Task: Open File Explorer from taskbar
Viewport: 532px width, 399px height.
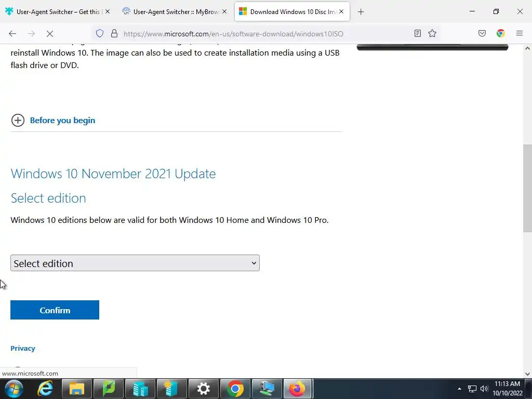Action: 77,389
